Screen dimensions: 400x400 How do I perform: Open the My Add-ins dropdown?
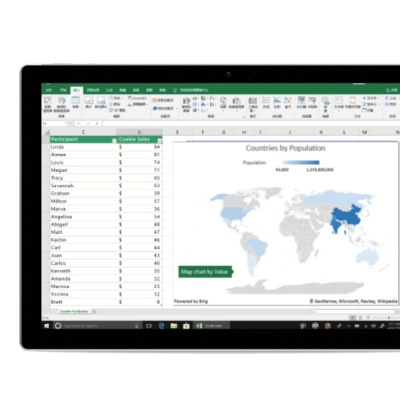click(165, 108)
